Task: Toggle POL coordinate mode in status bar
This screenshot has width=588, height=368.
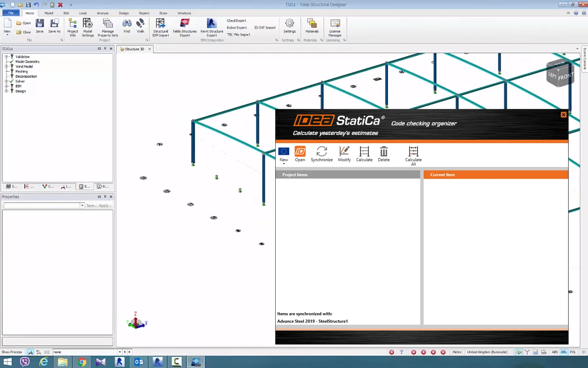Action: click(573, 352)
